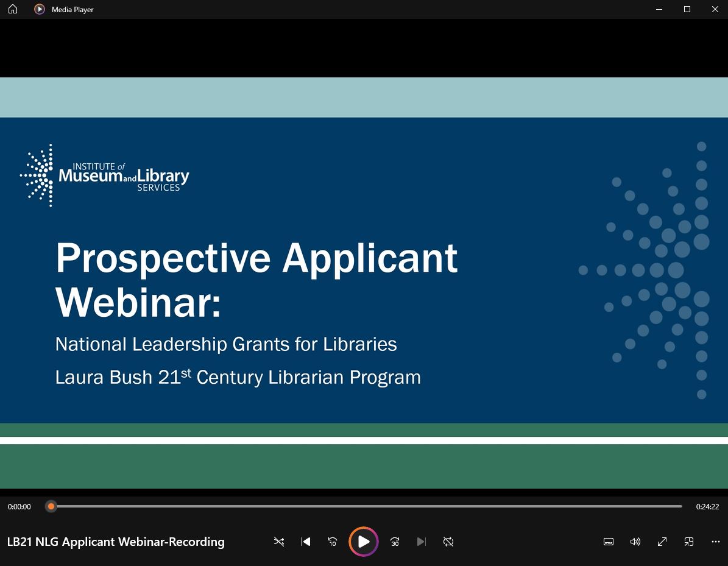Image resolution: width=728 pixels, height=566 pixels.
Task: Skip to the next track
Action: point(422,542)
